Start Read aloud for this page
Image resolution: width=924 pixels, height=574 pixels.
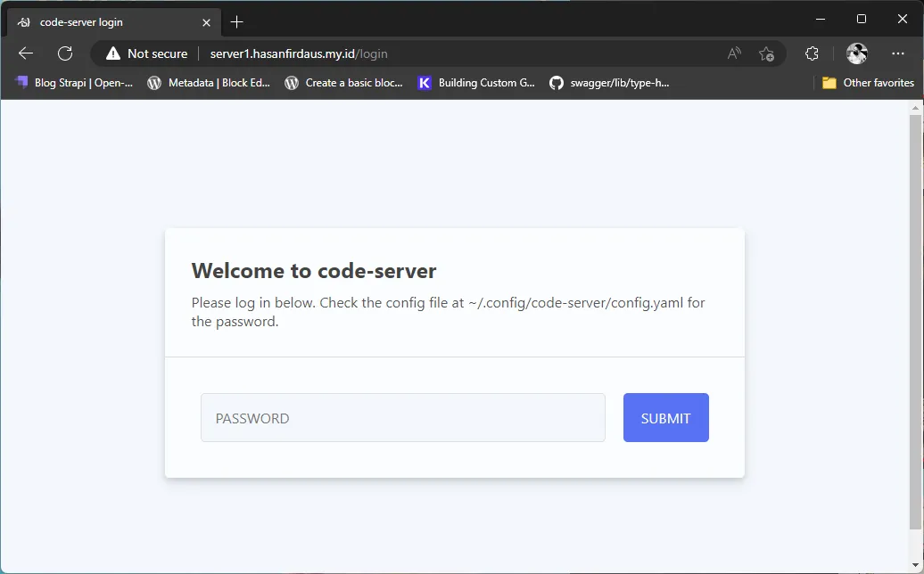[733, 53]
